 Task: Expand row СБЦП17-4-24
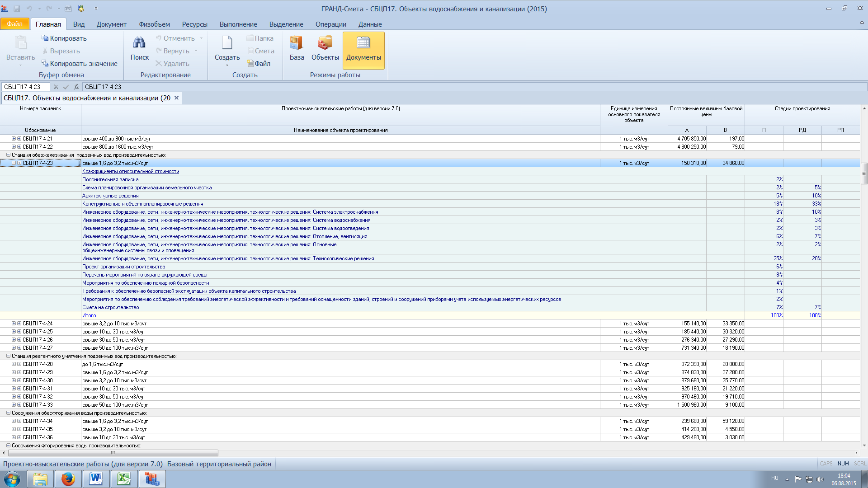click(x=14, y=324)
